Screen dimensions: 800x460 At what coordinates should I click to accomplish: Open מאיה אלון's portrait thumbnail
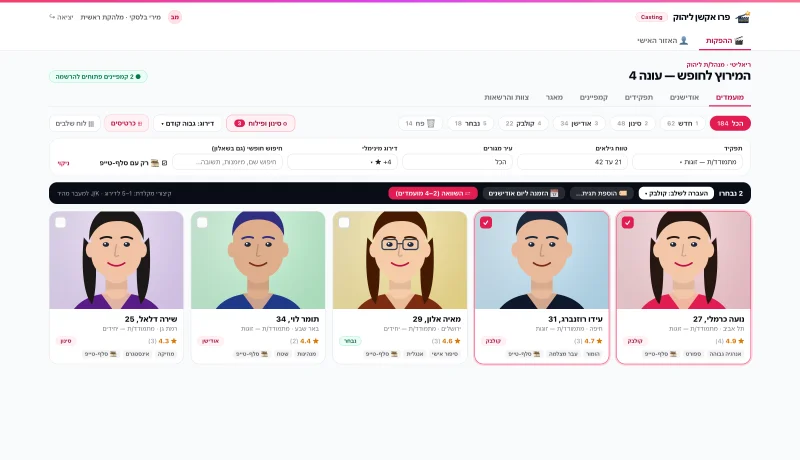tap(400, 260)
